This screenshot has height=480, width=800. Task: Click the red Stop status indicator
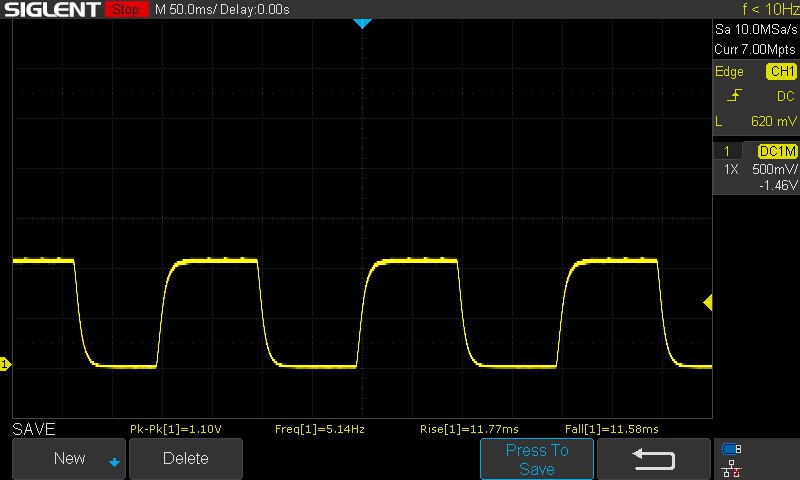pyautogui.click(x=126, y=9)
